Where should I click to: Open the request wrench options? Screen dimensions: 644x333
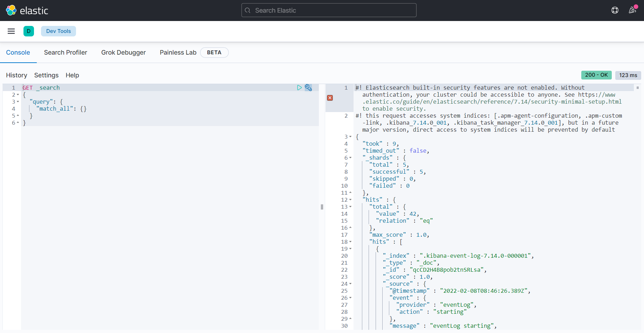pyautogui.click(x=308, y=88)
